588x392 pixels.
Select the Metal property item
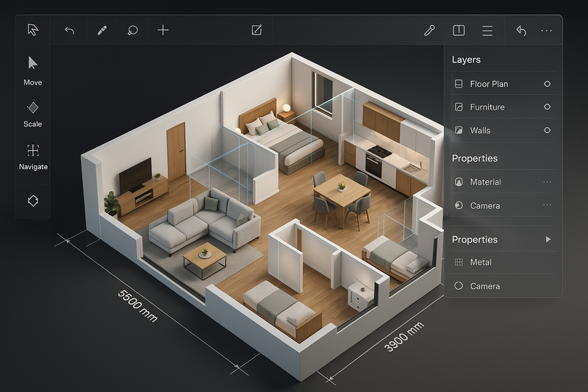click(481, 262)
